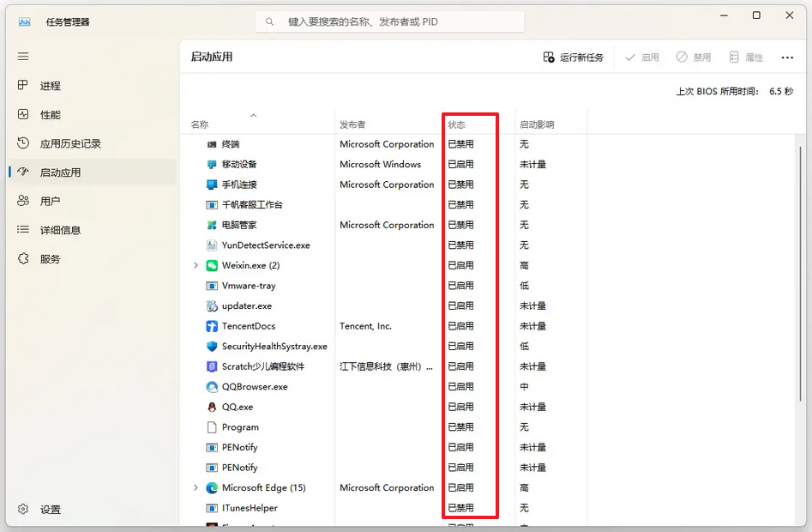Click 低 impact of SecurityHealthSystray.exe

pyautogui.click(x=524, y=346)
